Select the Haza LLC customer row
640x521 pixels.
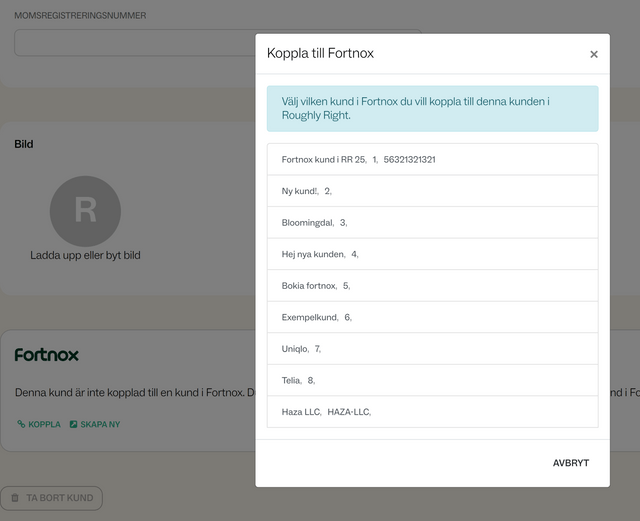click(433, 412)
